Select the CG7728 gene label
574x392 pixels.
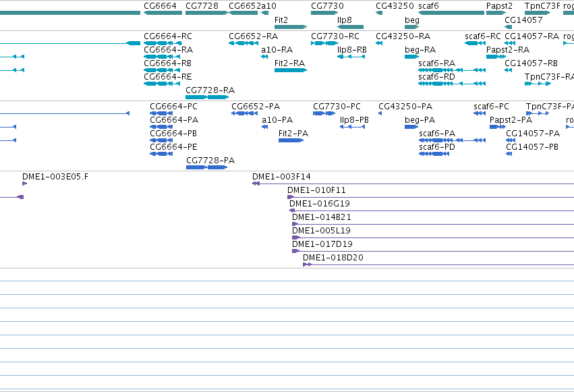point(202,6)
